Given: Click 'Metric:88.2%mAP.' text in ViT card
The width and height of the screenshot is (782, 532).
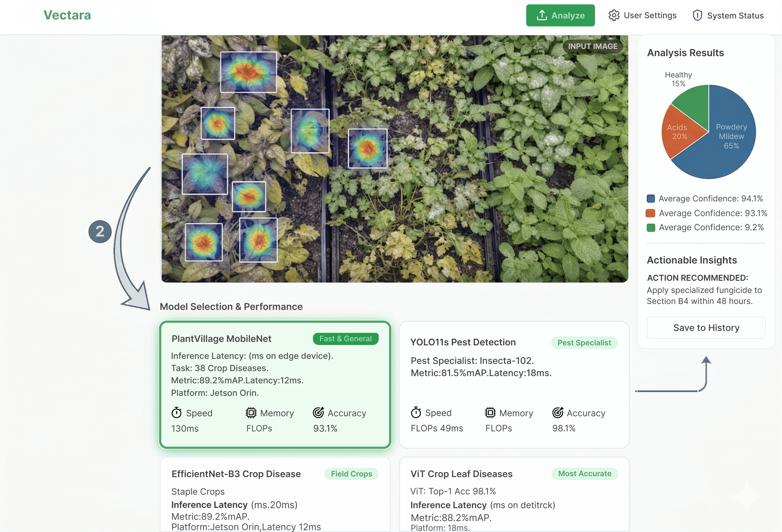Looking at the screenshot, I should (451, 518).
